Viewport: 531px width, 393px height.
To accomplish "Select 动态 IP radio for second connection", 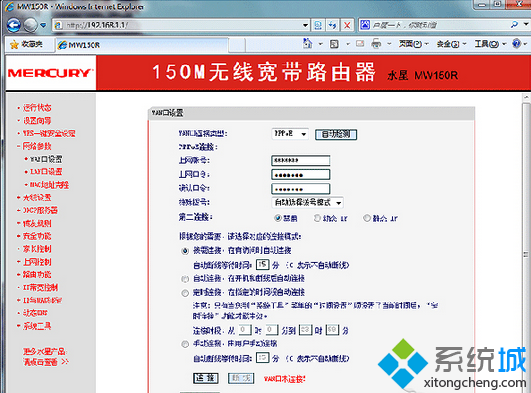I will (x=317, y=218).
